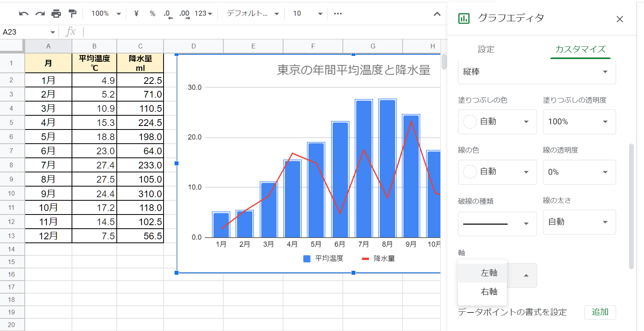Select 左軸 in the axis list
Viewport: 644px width, 331px height.
pos(489,273)
